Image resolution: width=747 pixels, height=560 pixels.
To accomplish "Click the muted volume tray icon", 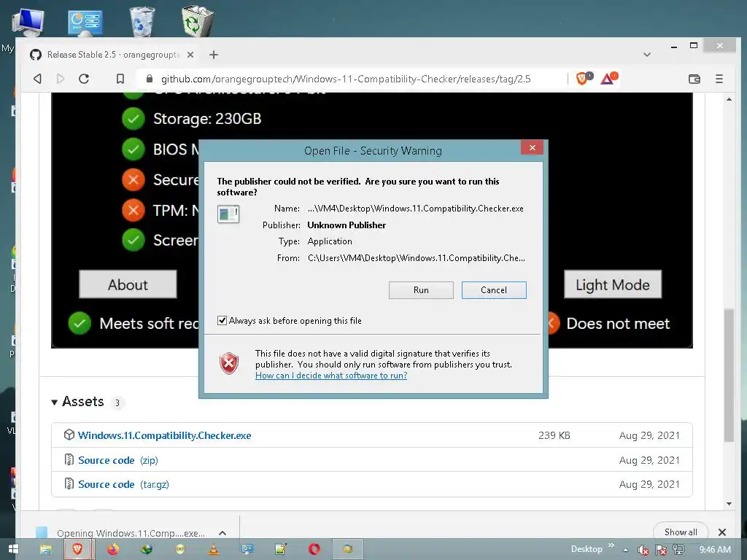I will coord(643,550).
